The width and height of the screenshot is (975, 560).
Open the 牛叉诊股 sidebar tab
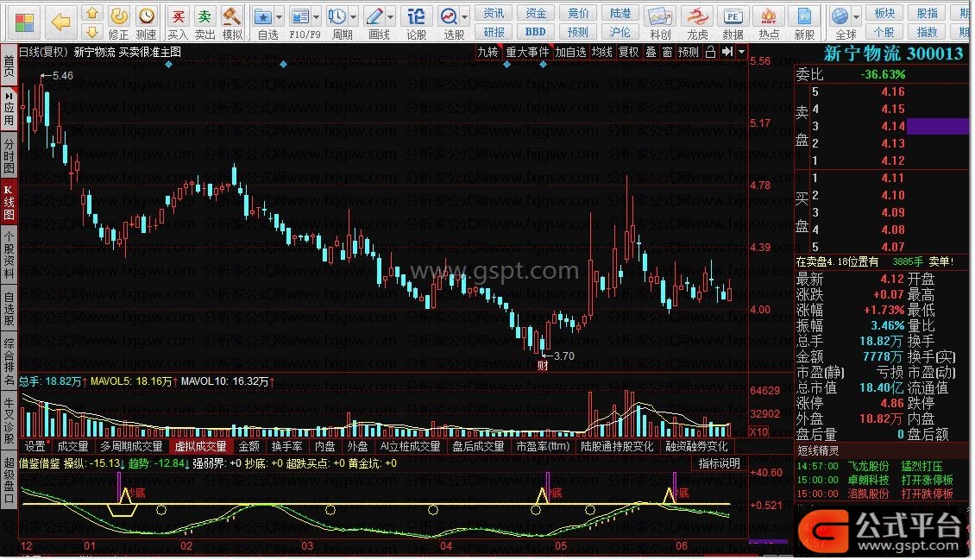click(x=9, y=421)
